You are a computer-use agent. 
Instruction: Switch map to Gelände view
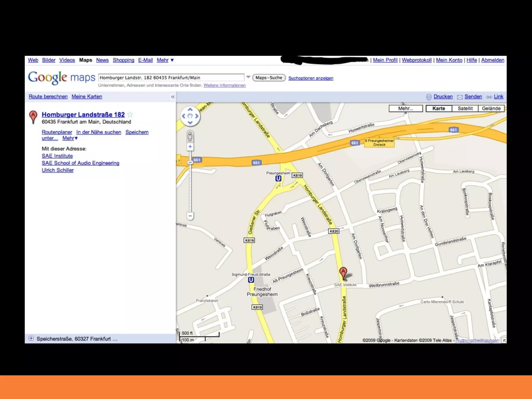pos(491,108)
